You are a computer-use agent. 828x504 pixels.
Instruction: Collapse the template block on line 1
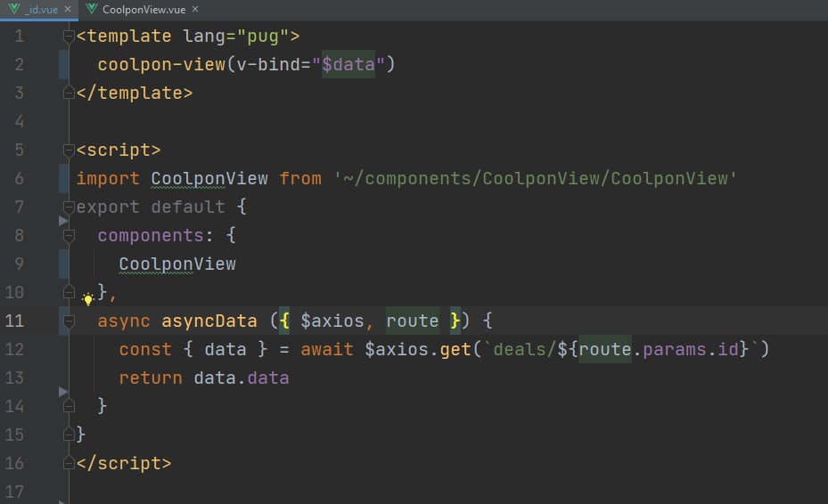point(69,37)
